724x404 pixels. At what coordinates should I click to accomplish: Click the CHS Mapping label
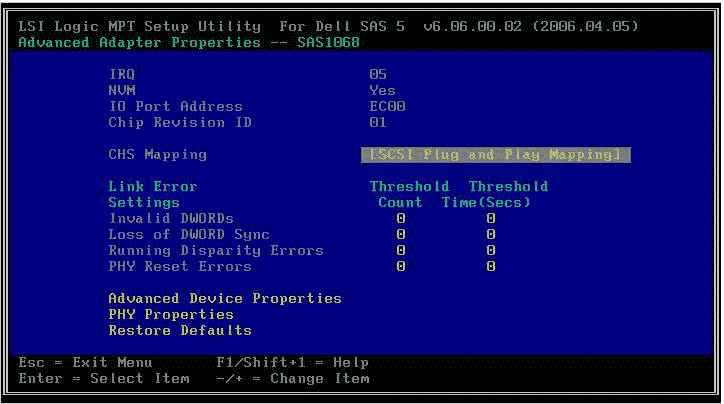(157, 155)
